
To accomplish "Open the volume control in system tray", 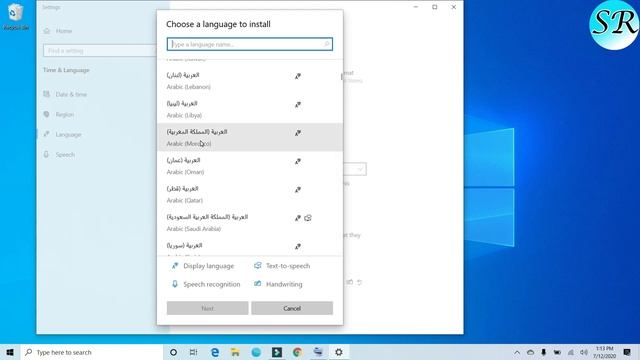I will tap(584, 352).
